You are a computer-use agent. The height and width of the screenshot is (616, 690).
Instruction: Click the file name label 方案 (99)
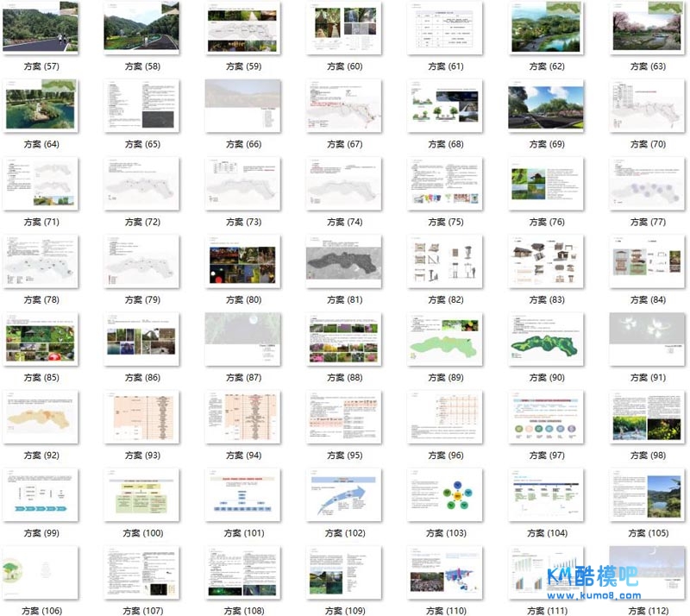(x=39, y=533)
